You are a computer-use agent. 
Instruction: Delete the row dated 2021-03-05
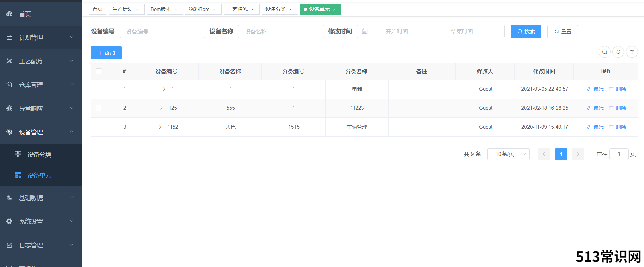click(x=618, y=89)
